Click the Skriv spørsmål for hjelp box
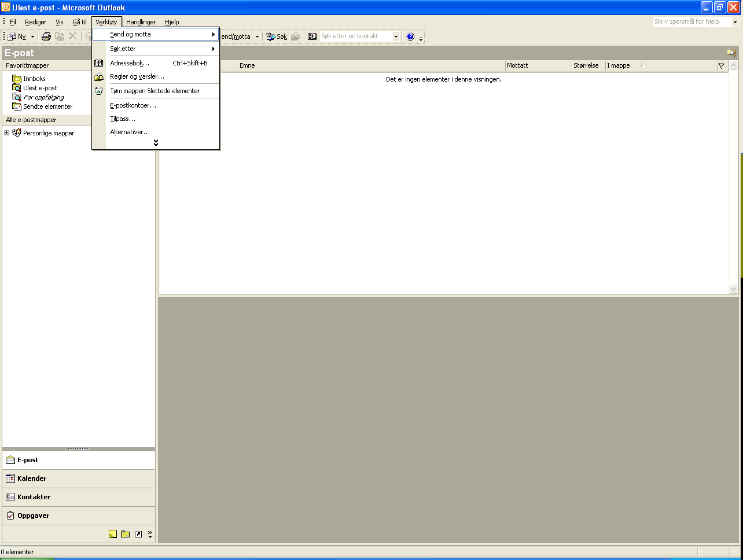Screen dimensions: 743x560 pyautogui.click(x=692, y=21)
